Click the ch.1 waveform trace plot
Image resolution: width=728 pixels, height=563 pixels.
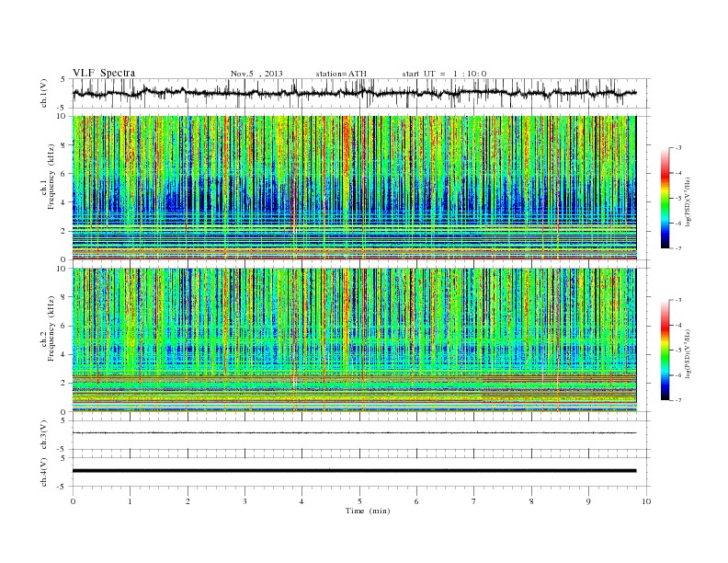[x=355, y=93]
